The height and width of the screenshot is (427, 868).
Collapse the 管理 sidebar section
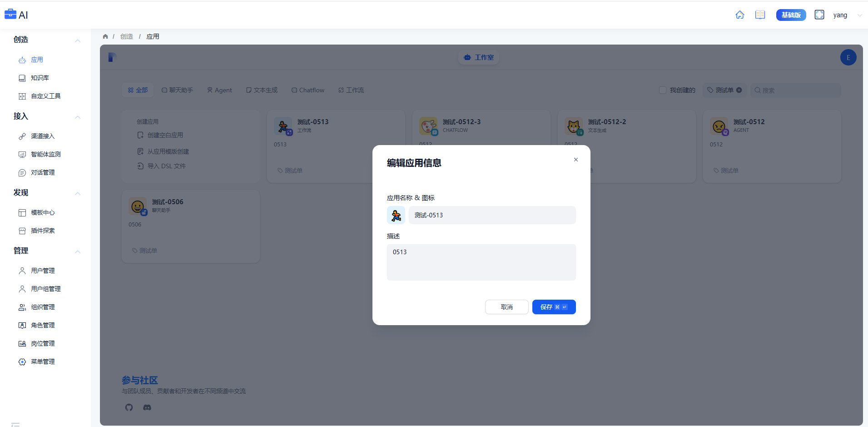pos(78,251)
